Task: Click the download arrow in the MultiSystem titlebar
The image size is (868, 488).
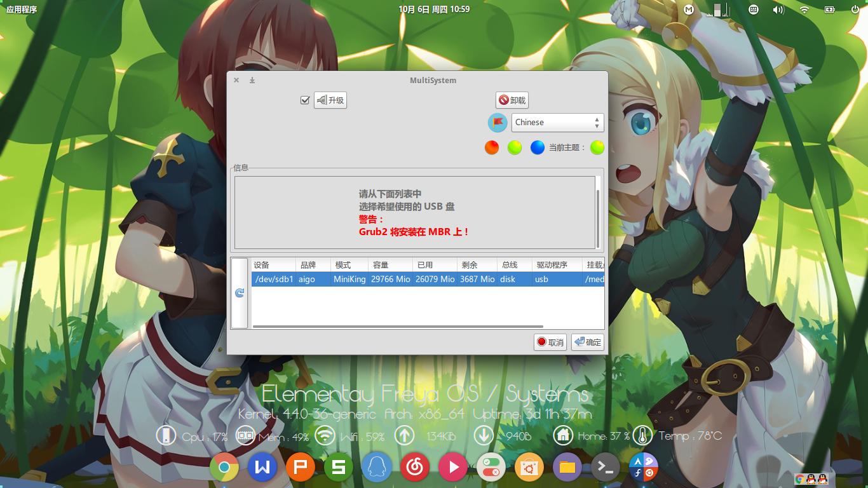Action: (x=252, y=80)
